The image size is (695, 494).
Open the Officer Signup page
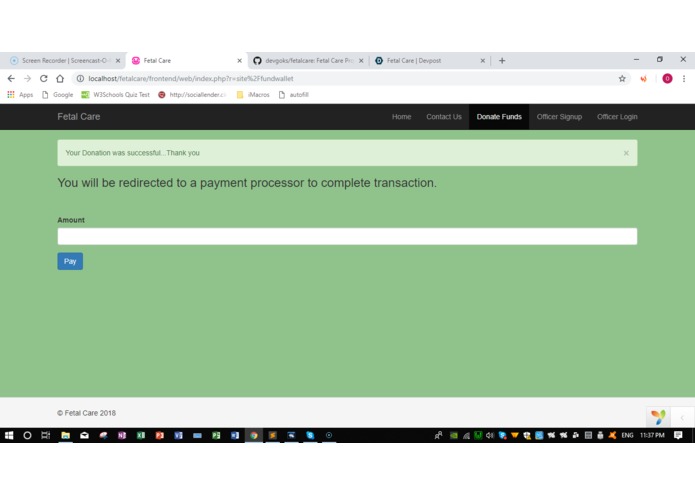tap(559, 117)
